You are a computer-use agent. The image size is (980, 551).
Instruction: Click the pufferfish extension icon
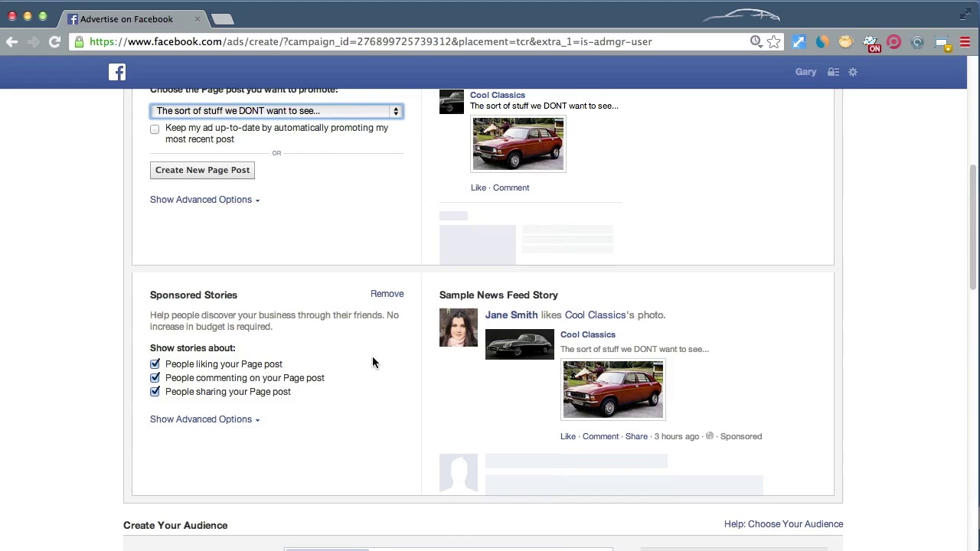click(x=845, y=42)
